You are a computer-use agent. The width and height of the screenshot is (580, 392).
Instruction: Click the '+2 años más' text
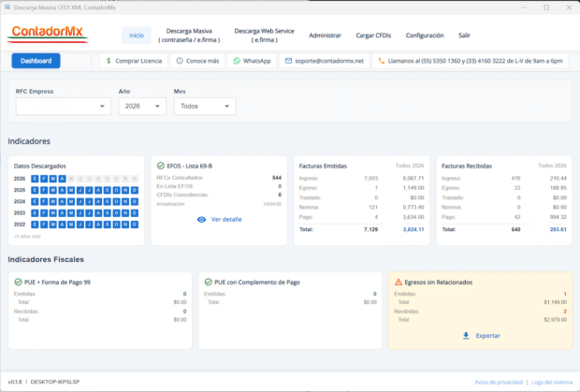(27, 237)
